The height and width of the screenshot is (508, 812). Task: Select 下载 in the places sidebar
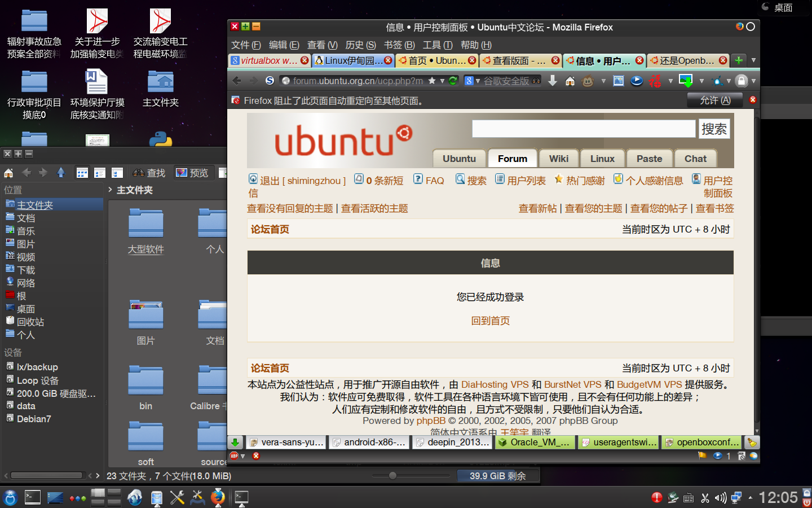pyautogui.click(x=26, y=270)
